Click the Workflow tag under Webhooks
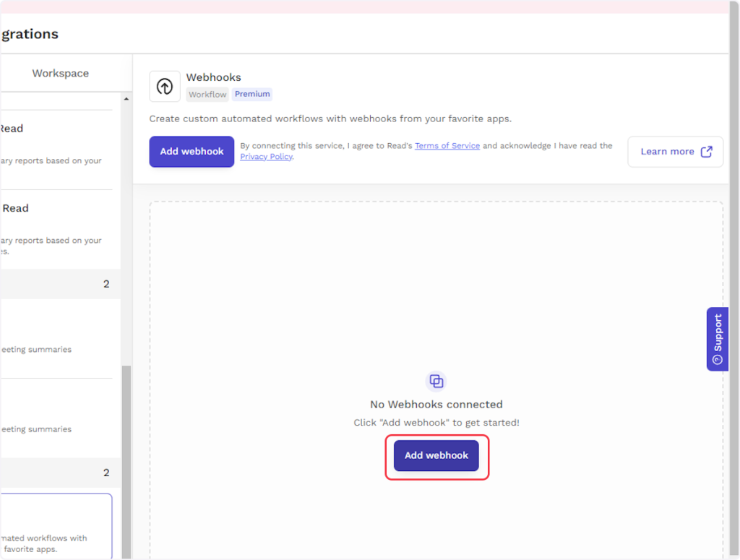The image size is (740, 560). pyautogui.click(x=207, y=94)
